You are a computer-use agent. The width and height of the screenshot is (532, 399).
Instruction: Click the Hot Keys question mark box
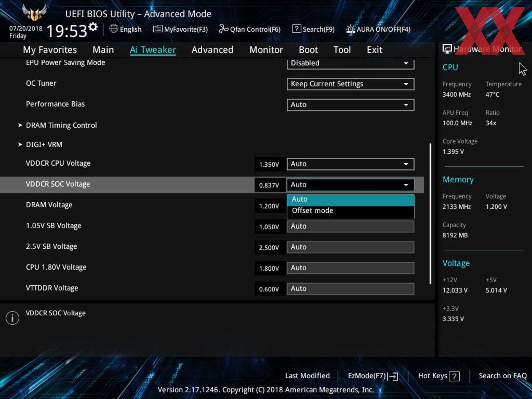tap(454, 376)
